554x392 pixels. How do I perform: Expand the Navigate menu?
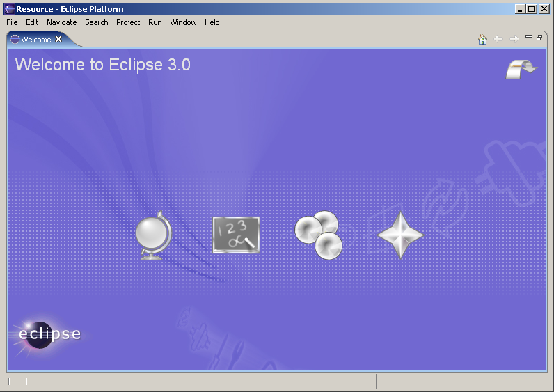pyautogui.click(x=61, y=22)
